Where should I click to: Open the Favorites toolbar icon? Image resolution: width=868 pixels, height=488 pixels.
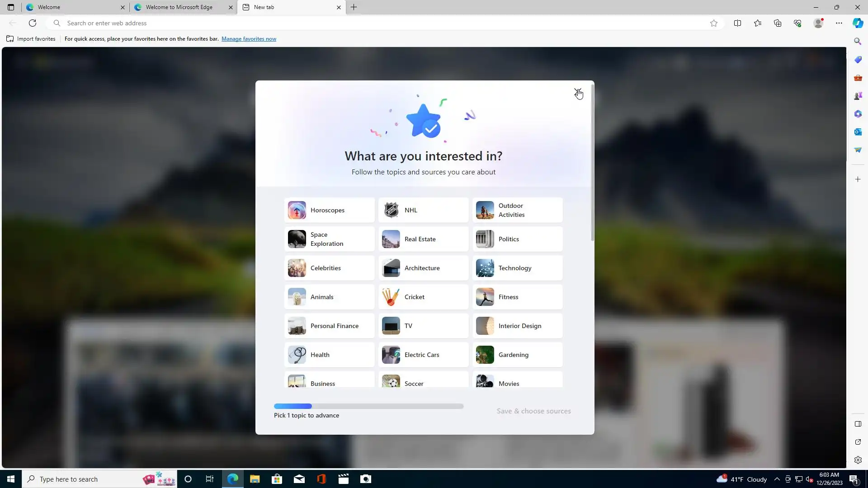point(758,23)
